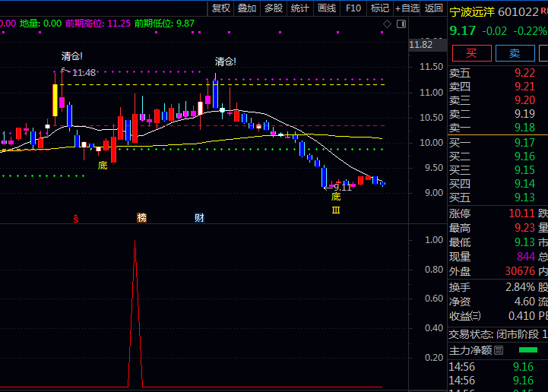Activate the 画线 drawing tool
548x392 pixels.
pyautogui.click(x=327, y=8)
